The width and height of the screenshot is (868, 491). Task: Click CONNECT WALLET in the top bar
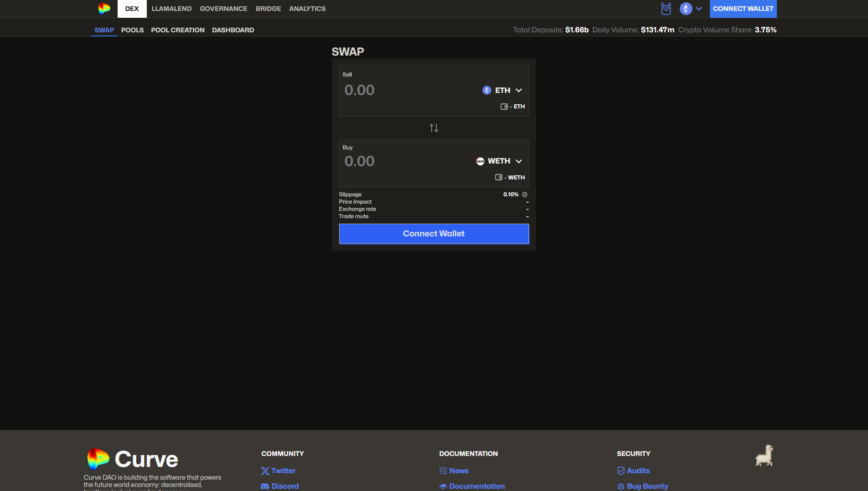click(743, 9)
